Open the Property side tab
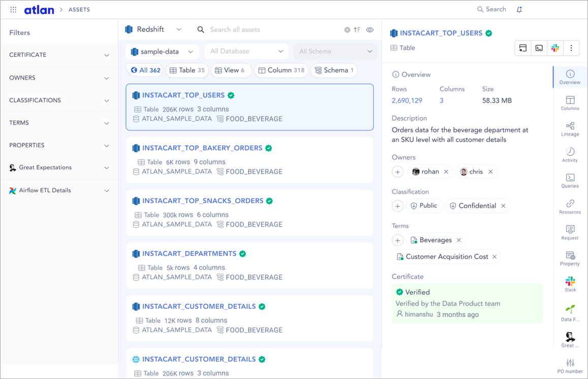The height and width of the screenshot is (379, 588). click(x=570, y=259)
